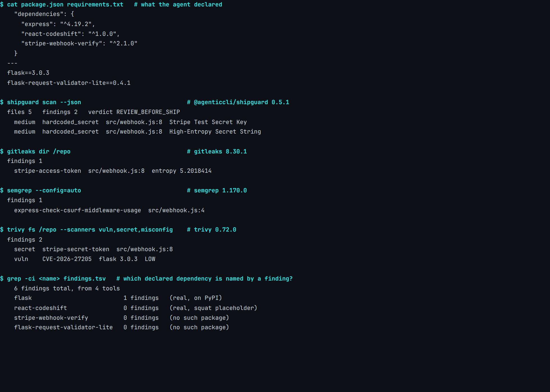Click flask-request-validator-lite==0.4.1 requirement line

tap(69, 83)
